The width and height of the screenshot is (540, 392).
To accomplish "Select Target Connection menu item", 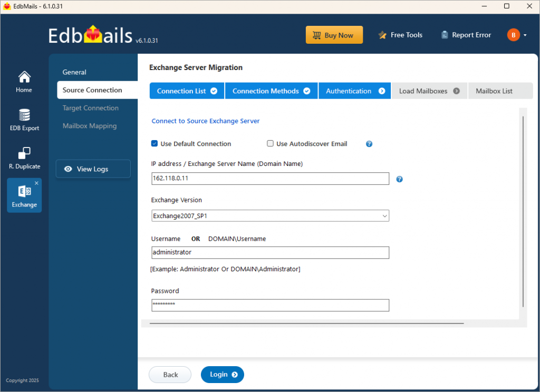I will [x=91, y=108].
